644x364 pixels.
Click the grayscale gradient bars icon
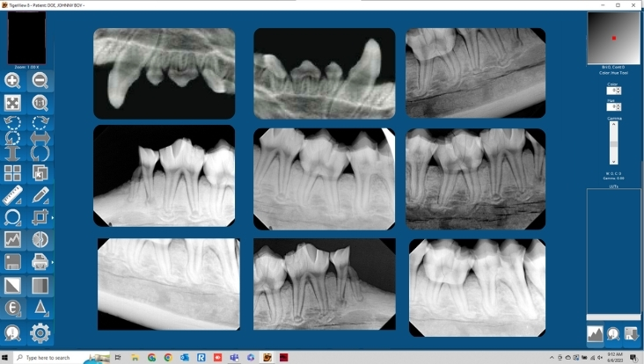(x=40, y=285)
